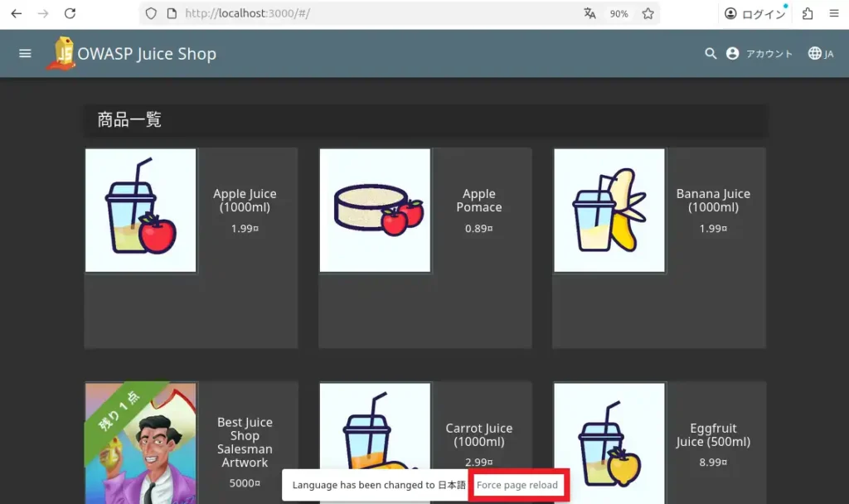Bookmark this page with star icon

pyautogui.click(x=648, y=14)
